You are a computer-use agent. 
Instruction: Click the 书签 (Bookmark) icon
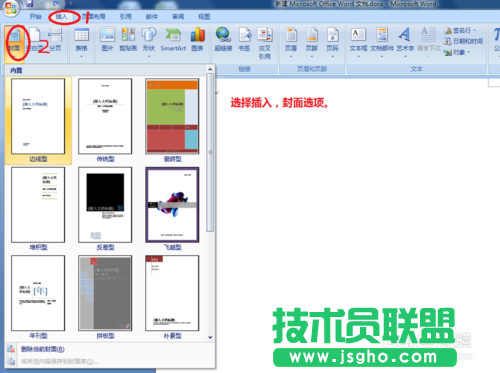click(244, 39)
